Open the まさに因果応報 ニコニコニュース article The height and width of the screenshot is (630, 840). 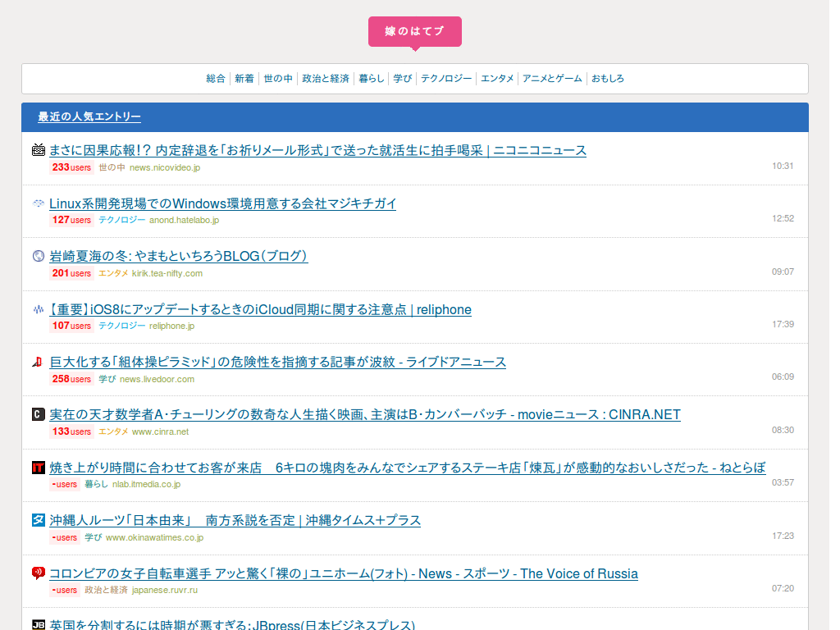click(x=317, y=151)
